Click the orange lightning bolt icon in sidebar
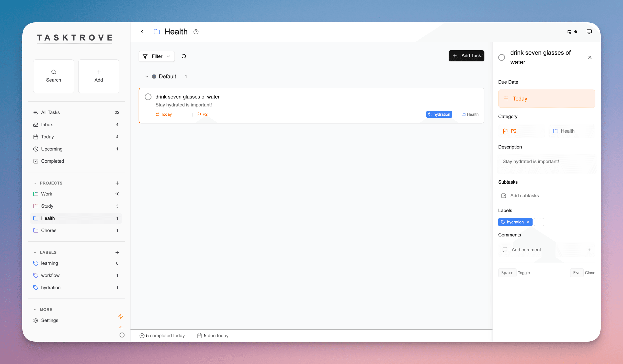Screen dimensions: 623x364 pyautogui.click(x=121, y=316)
